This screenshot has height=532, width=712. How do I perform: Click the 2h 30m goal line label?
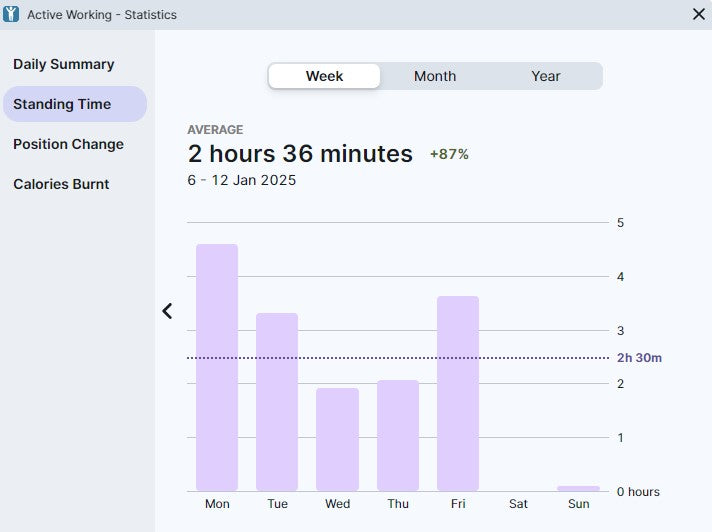pyautogui.click(x=639, y=358)
